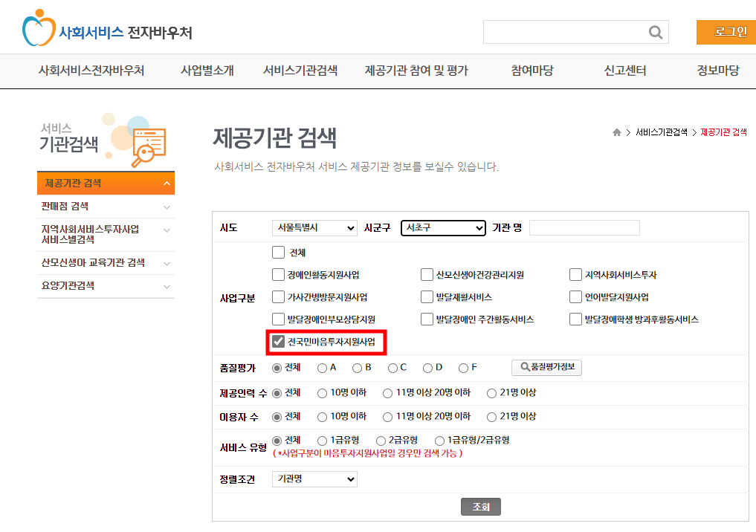Check the 전체 checkbox under 사업구분

click(279, 253)
